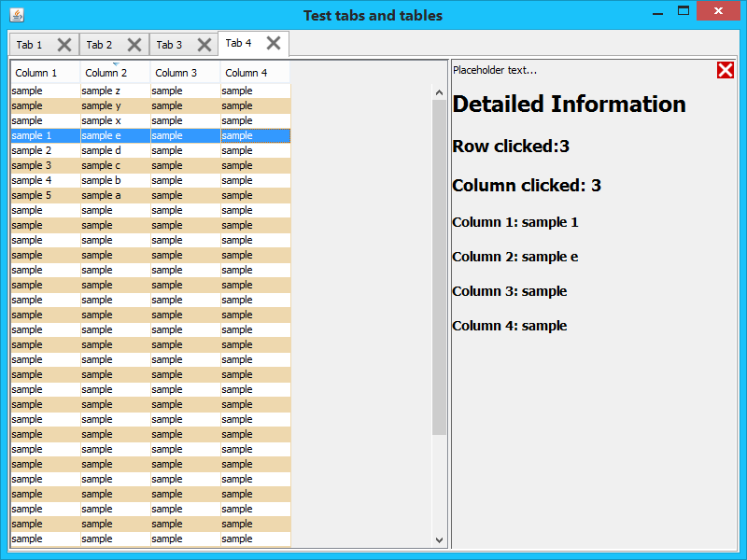Switch to Tab 3
Screen dimensions: 747x560
(169, 45)
